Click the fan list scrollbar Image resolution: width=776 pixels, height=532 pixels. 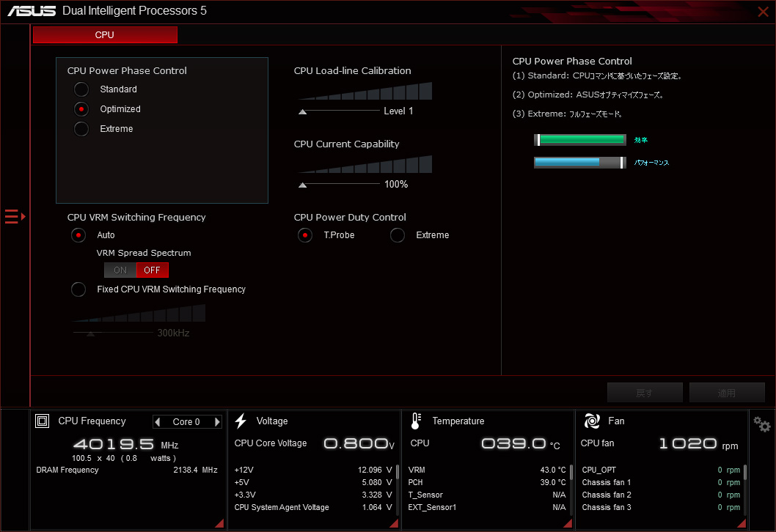pyautogui.click(x=744, y=472)
